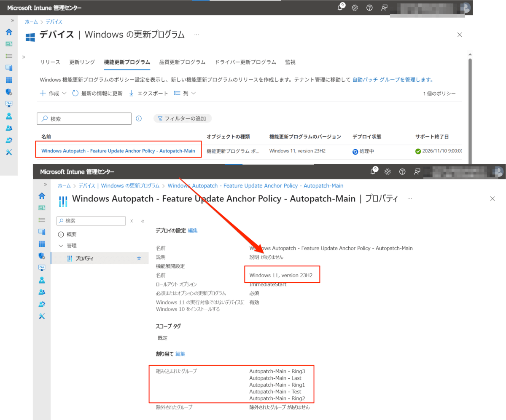Go to Home icon in upper sidebar
Viewport: 506px width, 420px height.
click(x=9, y=32)
